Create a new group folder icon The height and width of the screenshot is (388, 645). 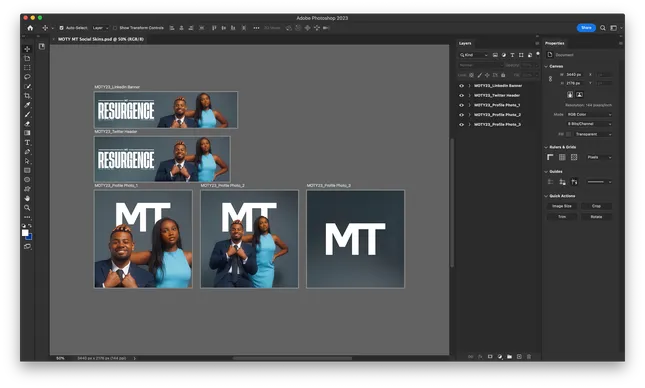pos(509,357)
